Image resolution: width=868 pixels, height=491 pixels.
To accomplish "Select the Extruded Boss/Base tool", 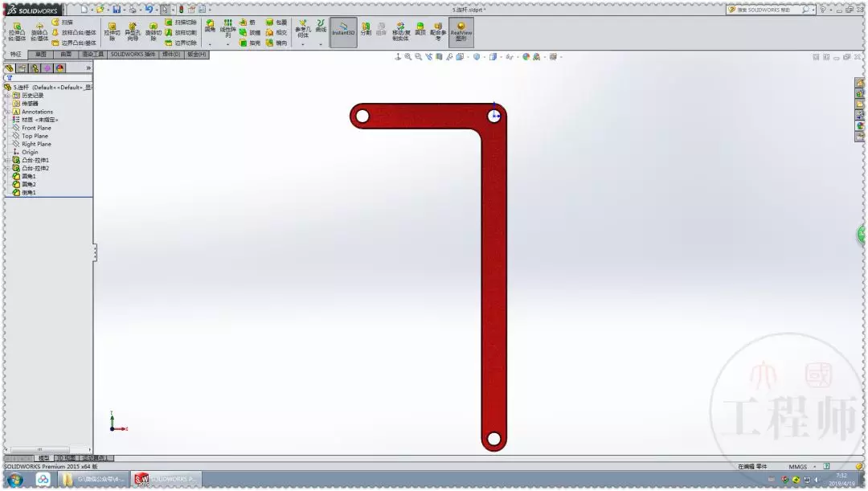I will click(x=17, y=31).
